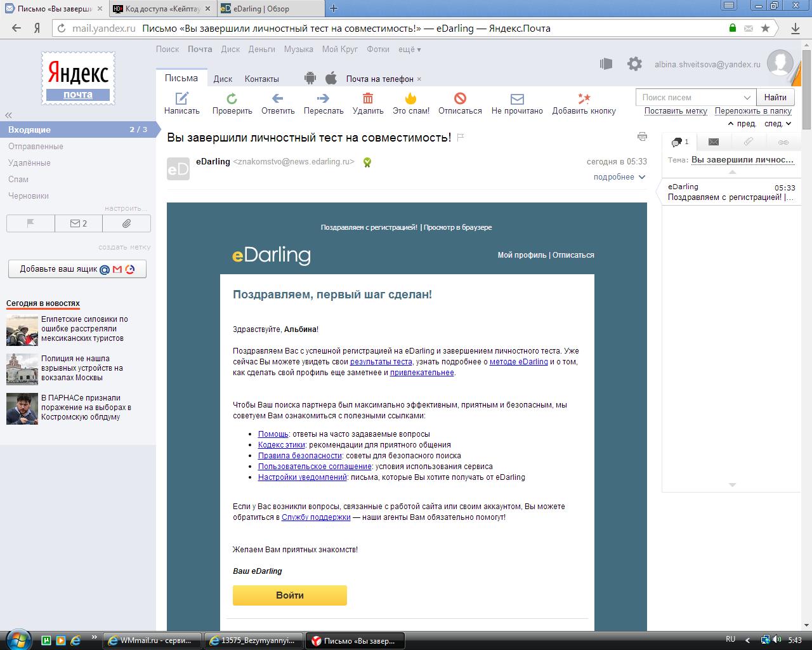Mark as unread with Не прочитано icon
Screen dimensions: 812x650
[517, 98]
